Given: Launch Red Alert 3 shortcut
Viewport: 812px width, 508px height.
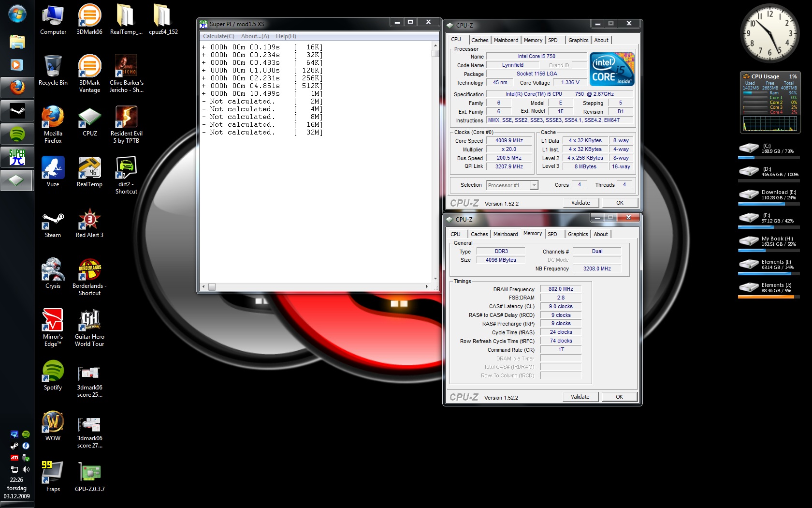Looking at the screenshot, I should [x=89, y=223].
